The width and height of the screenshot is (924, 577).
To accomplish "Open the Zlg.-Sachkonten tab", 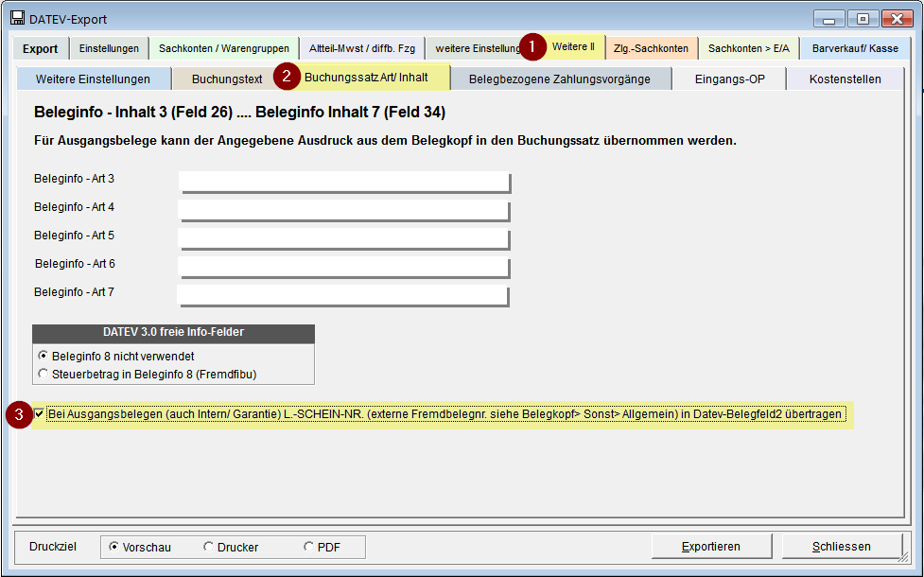I will pos(652,49).
